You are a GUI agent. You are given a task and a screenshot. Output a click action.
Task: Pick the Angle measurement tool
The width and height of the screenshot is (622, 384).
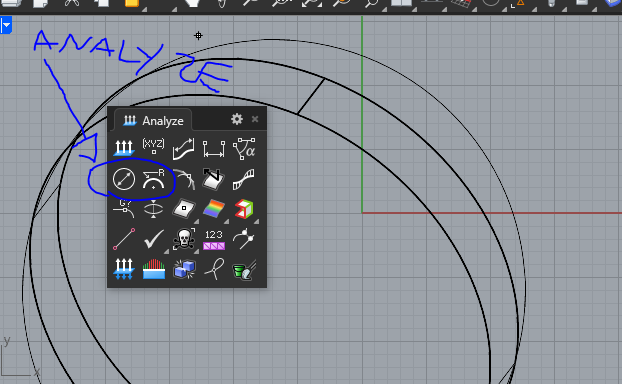244,149
